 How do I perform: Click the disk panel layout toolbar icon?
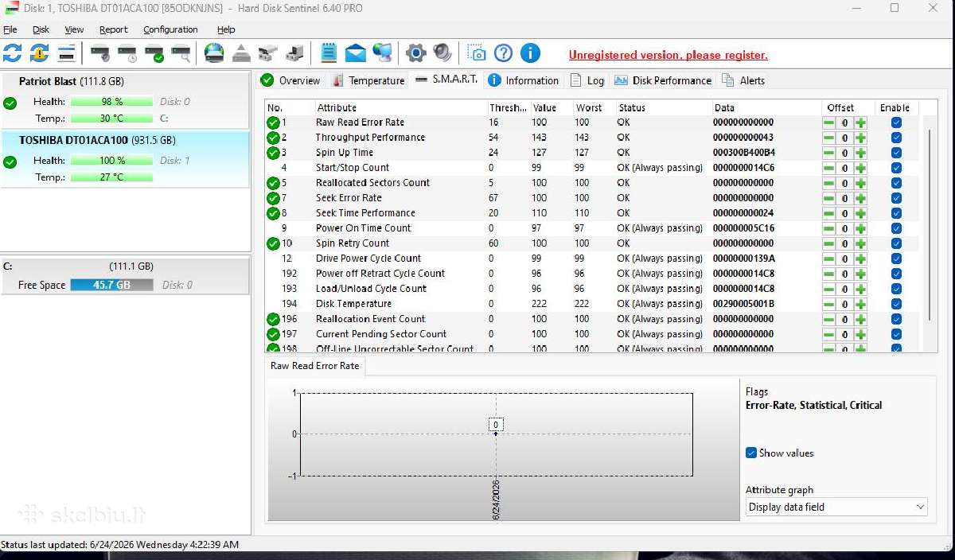tap(66, 53)
